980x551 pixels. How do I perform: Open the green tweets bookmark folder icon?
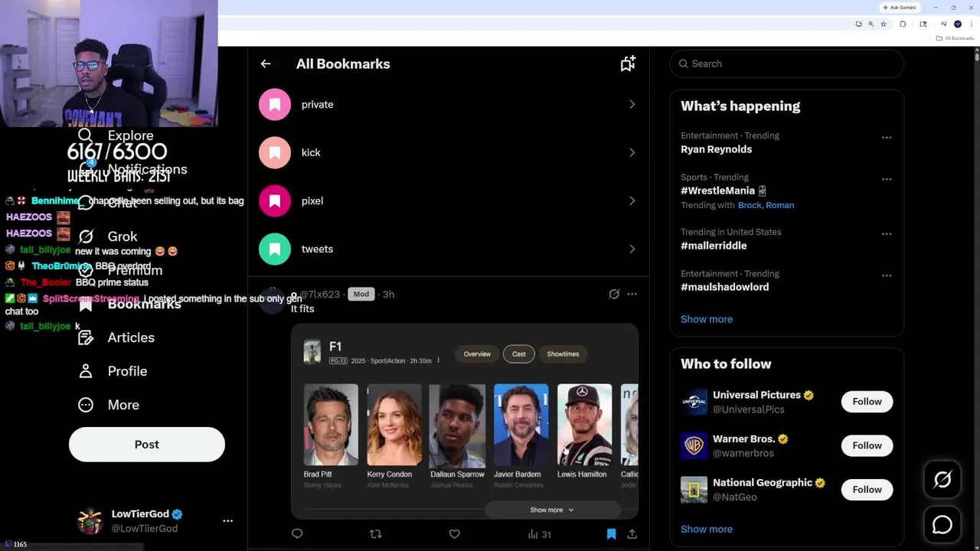coord(275,249)
